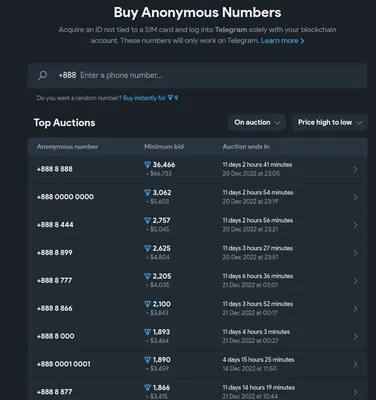Viewport: 376px width, 400px height.
Task: Click the chevron arrow for +888 0000 0000
Action: click(355, 197)
